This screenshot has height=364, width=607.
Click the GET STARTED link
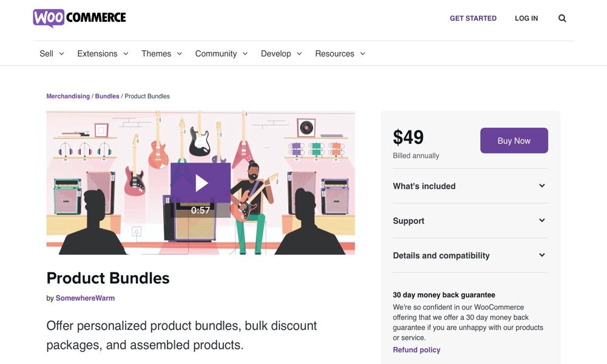pyautogui.click(x=473, y=18)
